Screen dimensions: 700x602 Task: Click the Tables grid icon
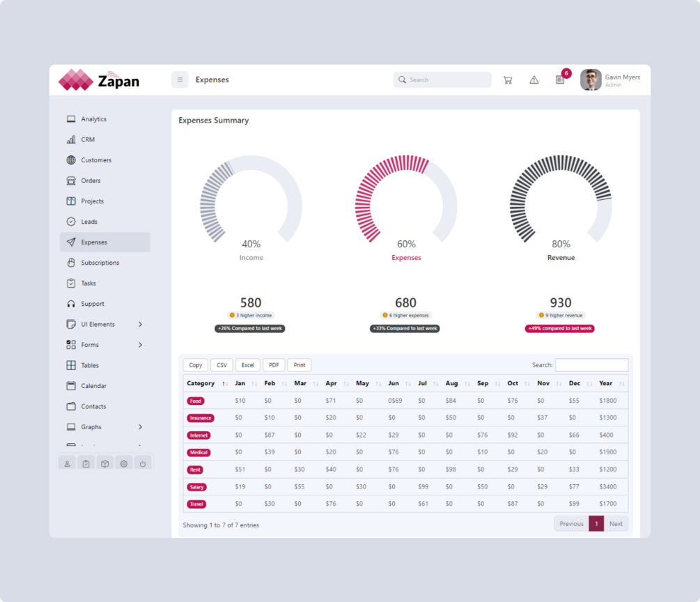71,365
